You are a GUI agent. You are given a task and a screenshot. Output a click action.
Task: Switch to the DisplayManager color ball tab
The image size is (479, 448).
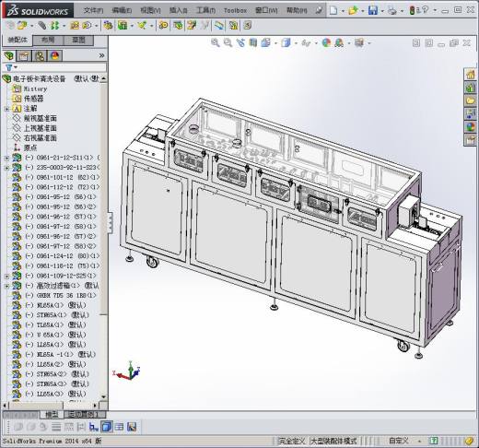coord(54,55)
